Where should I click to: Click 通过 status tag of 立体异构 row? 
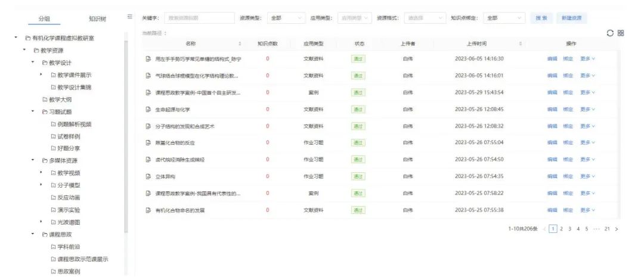point(358,176)
